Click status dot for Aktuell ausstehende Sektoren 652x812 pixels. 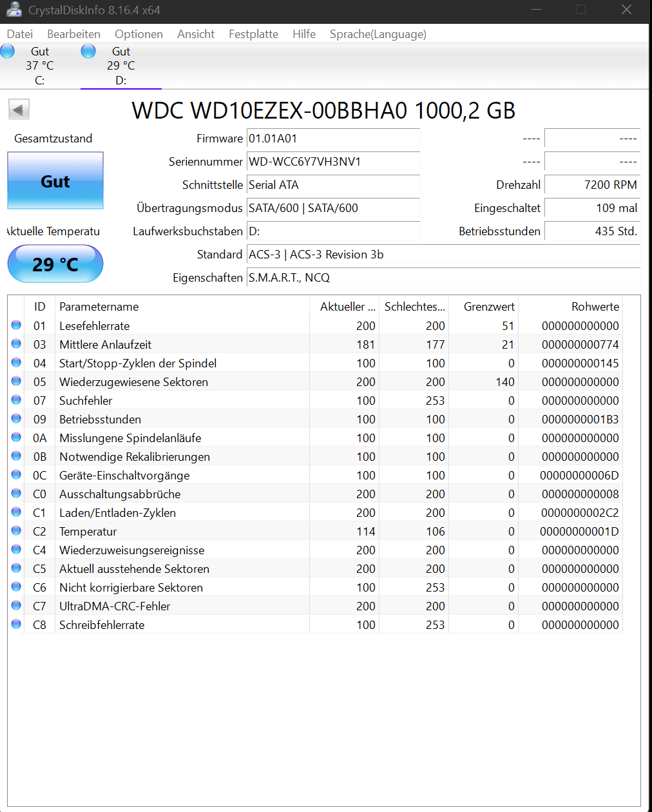point(16,568)
